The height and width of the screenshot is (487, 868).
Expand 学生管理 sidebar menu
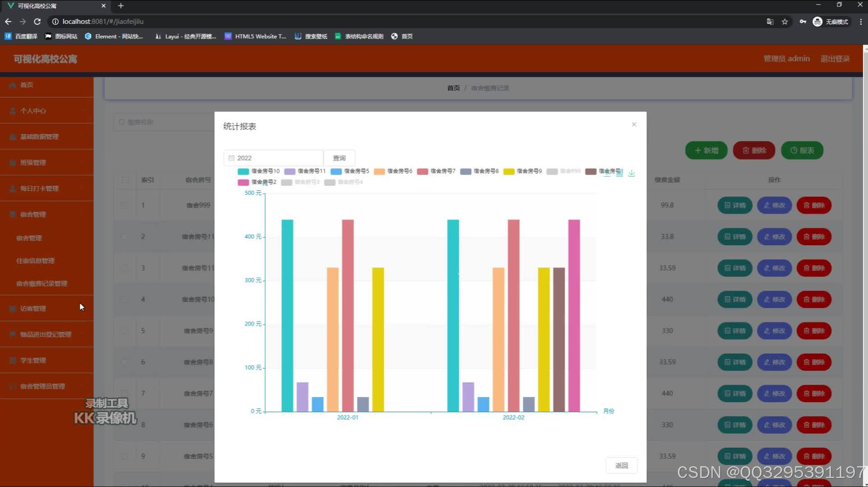(47, 361)
